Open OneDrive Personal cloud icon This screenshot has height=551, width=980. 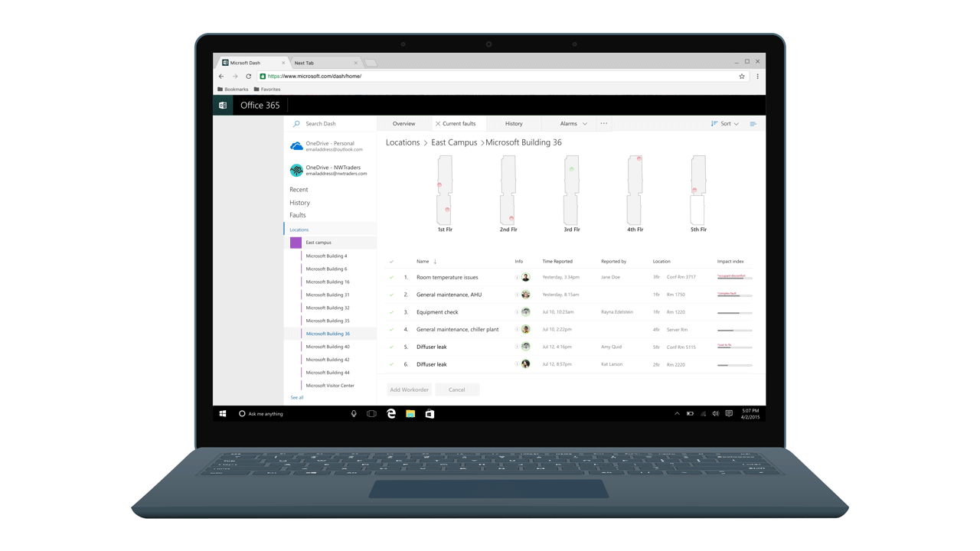[296, 145]
